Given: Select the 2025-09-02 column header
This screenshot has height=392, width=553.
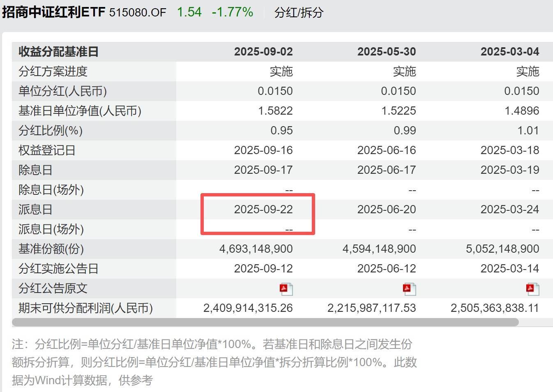Looking at the screenshot, I should point(263,52).
